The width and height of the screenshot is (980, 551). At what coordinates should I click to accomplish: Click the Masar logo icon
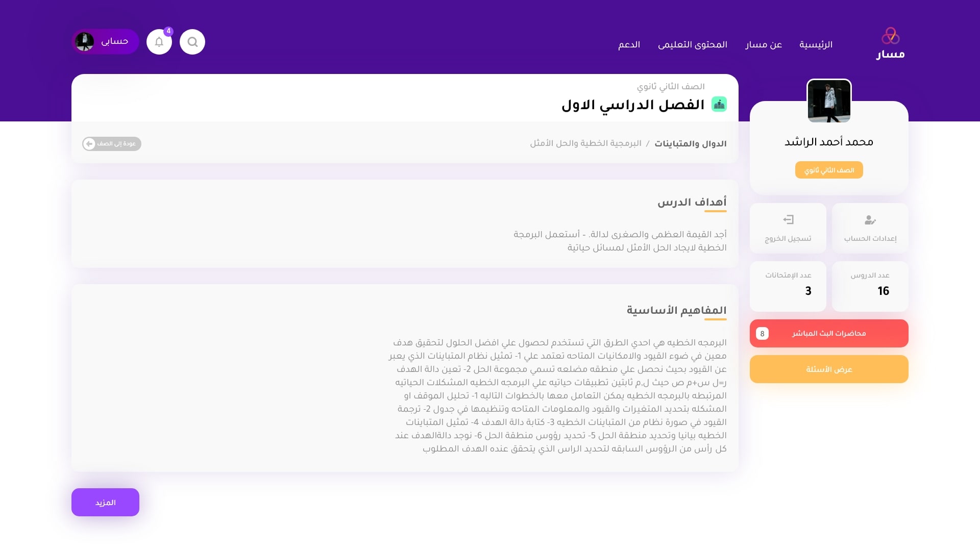890,36
